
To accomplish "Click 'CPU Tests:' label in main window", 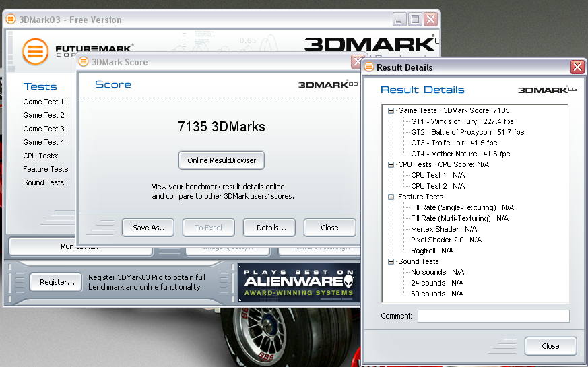I will point(40,156).
